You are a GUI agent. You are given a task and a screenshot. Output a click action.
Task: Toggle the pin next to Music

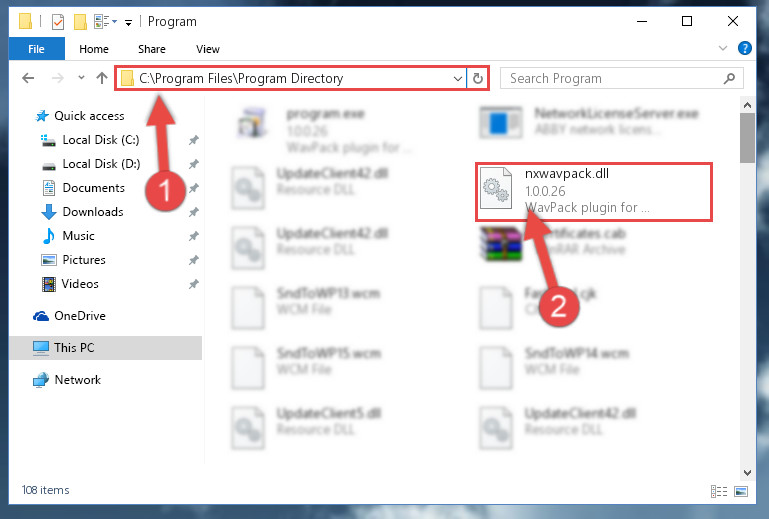194,236
